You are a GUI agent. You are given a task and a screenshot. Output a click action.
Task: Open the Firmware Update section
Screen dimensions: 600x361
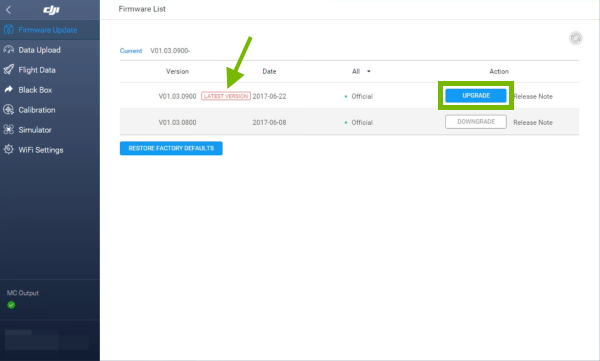click(x=50, y=30)
